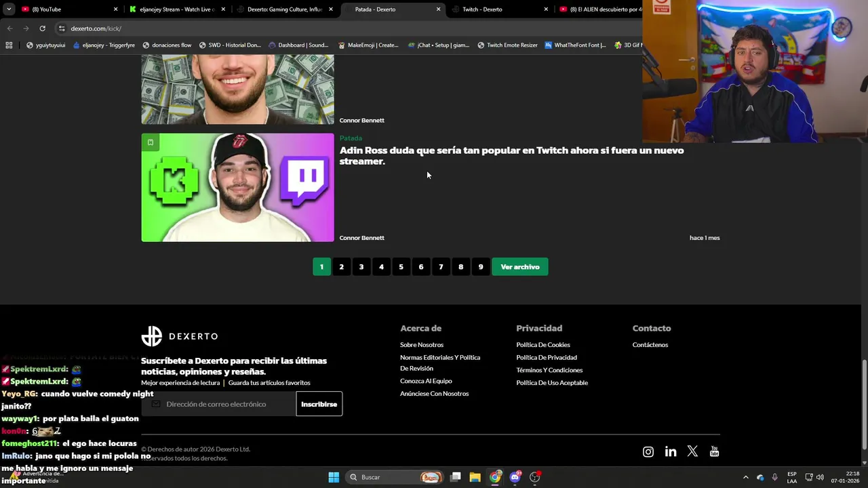Go back using the browser back arrow
This screenshot has width=868, height=488.
[9, 28]
